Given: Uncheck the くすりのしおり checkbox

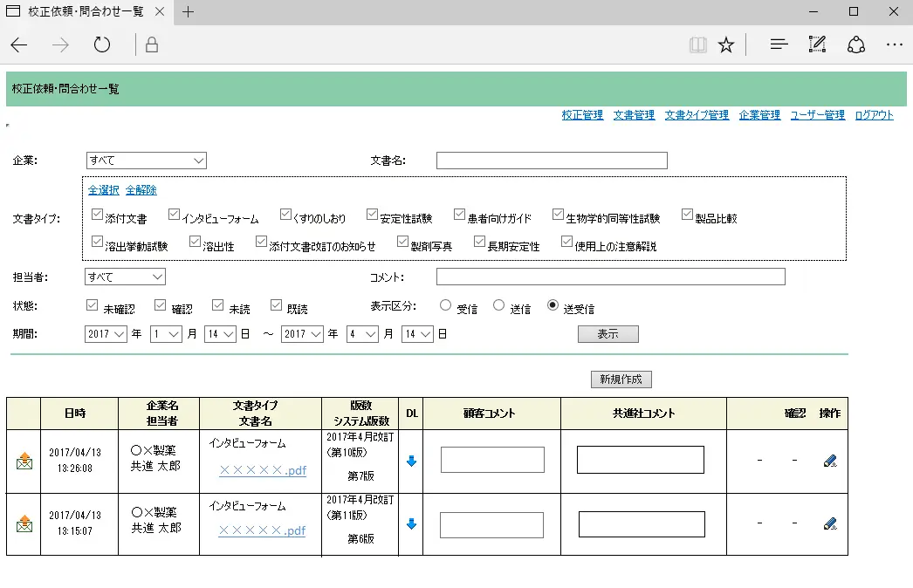Looking at the screenshot, I should pos(285,215).
